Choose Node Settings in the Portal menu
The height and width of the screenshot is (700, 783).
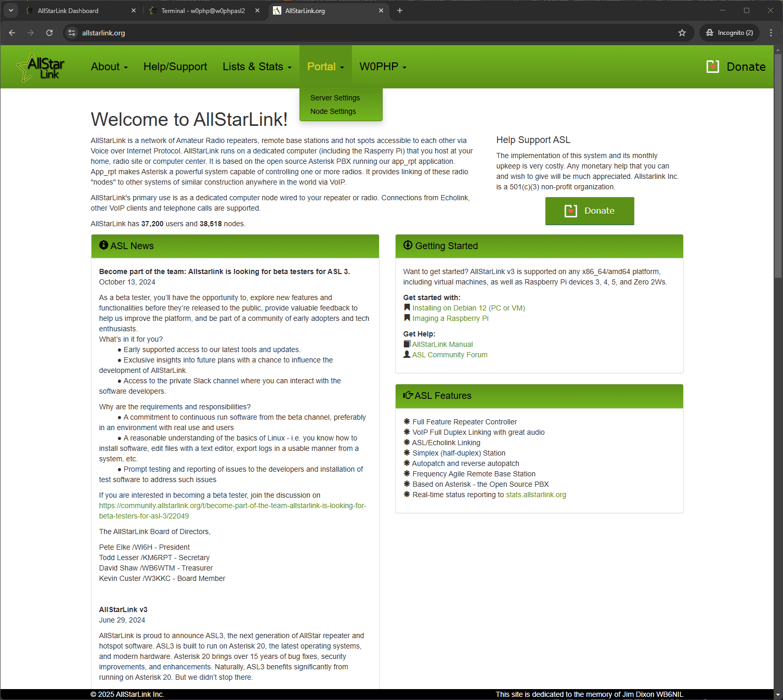[x=333, y=111]
